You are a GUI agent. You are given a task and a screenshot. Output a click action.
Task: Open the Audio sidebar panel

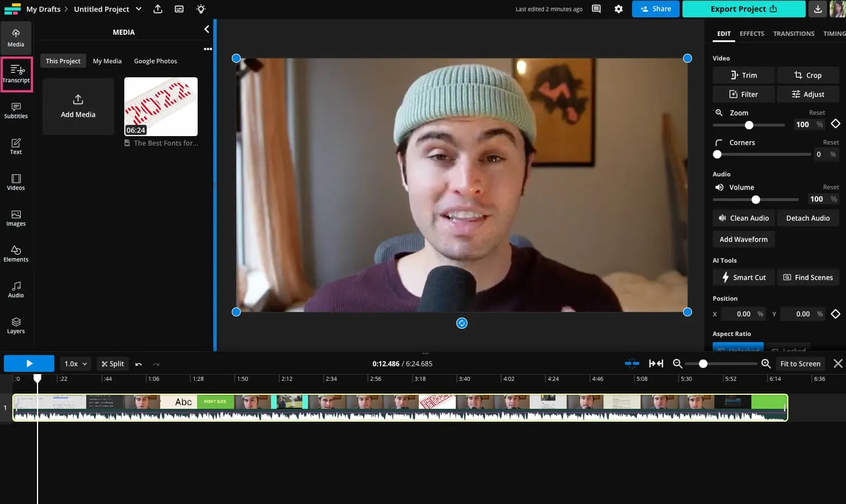16,290
